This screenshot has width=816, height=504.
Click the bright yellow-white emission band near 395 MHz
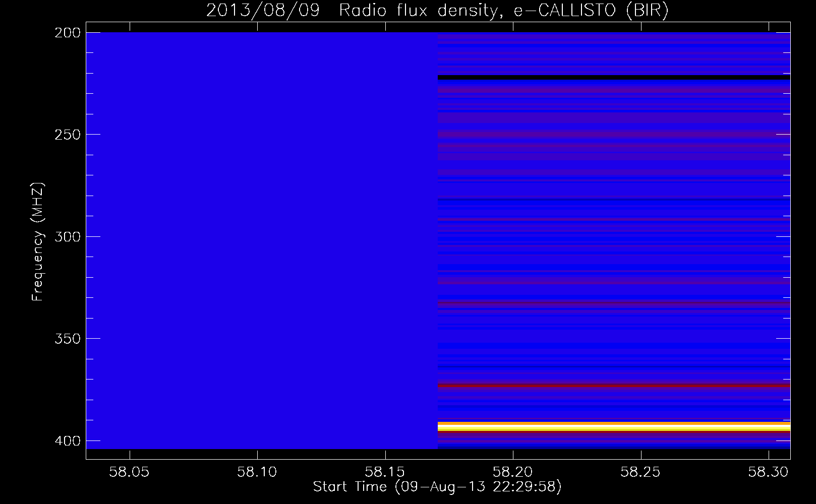tap(614, 427)
